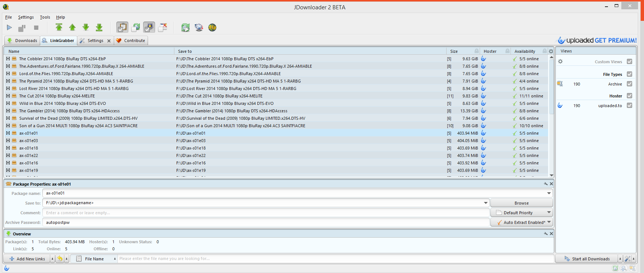Close the Overview panel
This screenshot has height=273, width=644.
[551, 234]
